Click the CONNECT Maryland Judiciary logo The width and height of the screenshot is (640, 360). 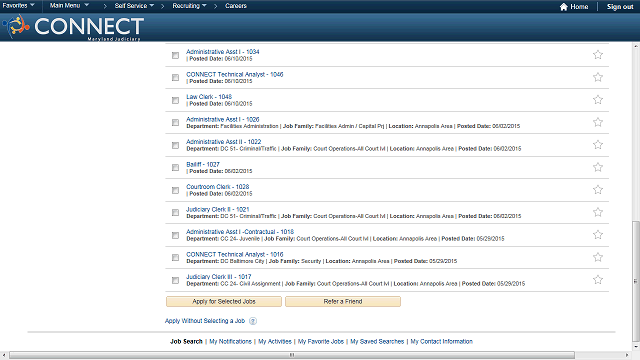(x=73, y=28)
